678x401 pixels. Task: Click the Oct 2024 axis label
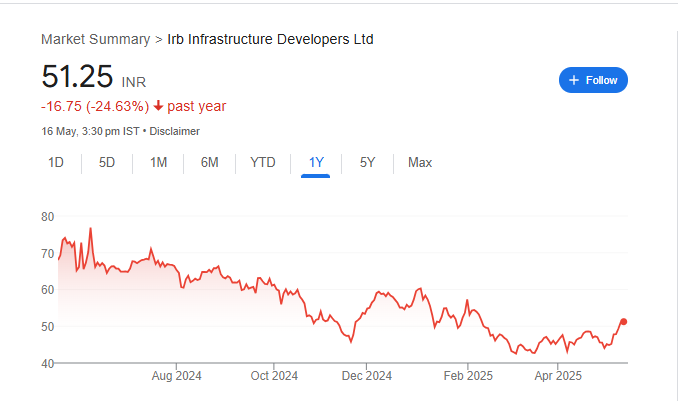pos(274,376)
